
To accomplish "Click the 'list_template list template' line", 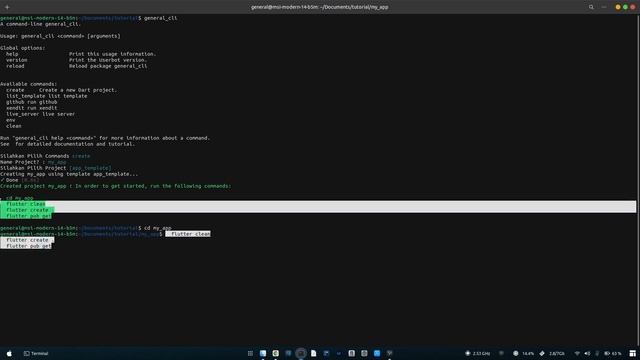I will (47, 96).
